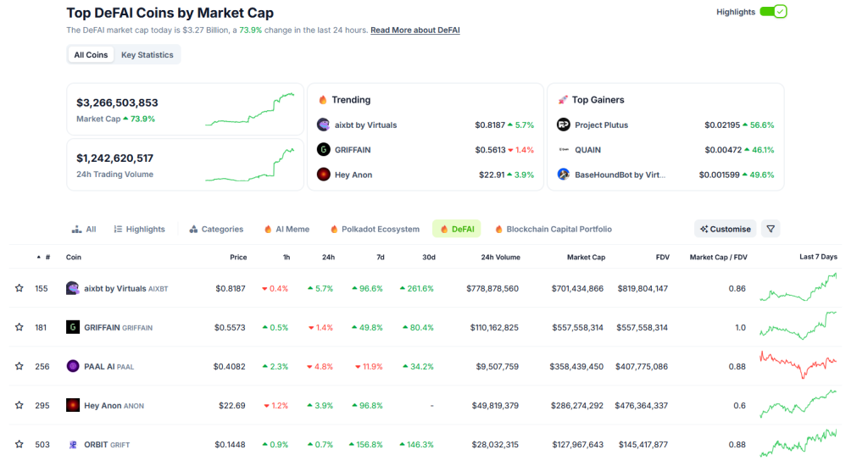The height and width of the screenshot is (461, 868).
Task: Click QUAIN logo in Top Gainers
Action: click(563, 149)
